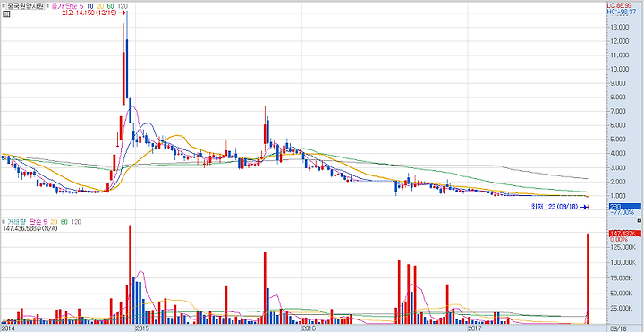Click the gray 120-day MA legend in price chart
The image size is (644, 332).
pyautogui.click(x=122, y=6)
